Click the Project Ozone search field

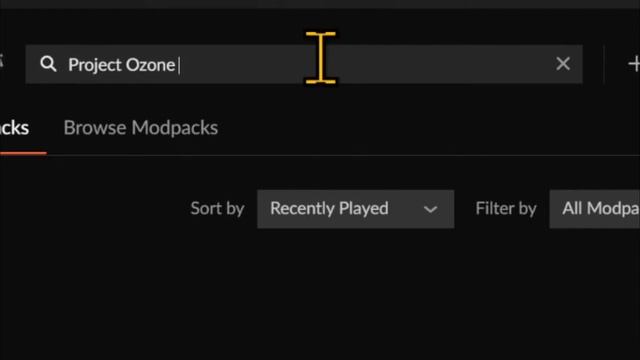(304, 64)
